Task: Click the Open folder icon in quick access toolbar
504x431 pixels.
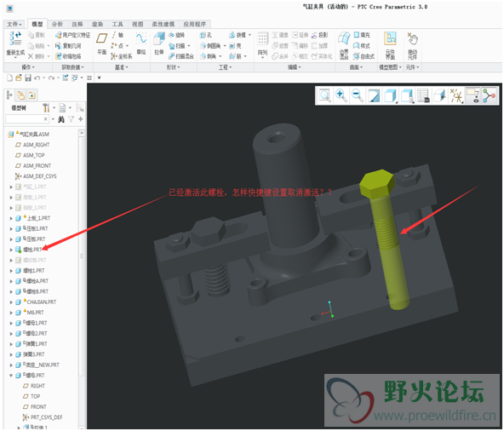Action: [19, 78]
